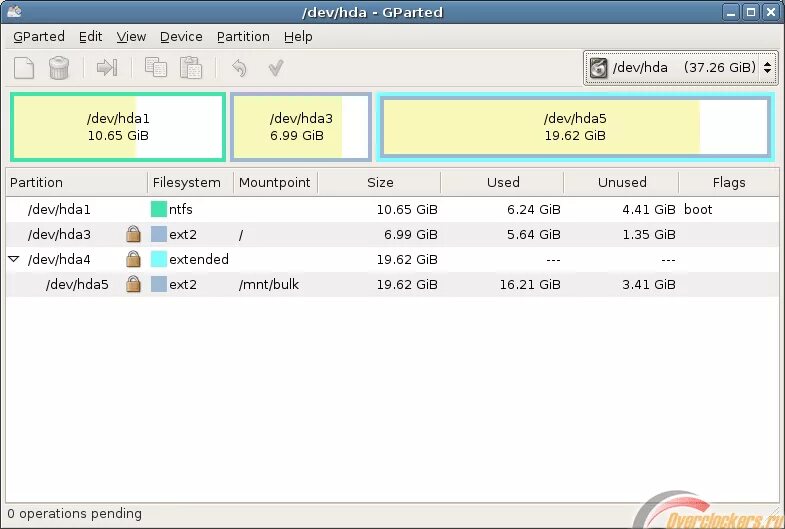Image resolution: width=785 pixels, height=529 pixels.
Task: Click the Apply all operations checkmark
Action: click(276, 68)
